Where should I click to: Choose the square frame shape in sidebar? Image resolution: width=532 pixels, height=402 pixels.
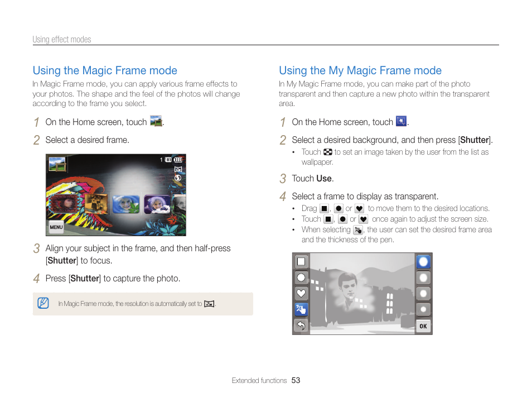pyautogui.click(x=301, y=261)
